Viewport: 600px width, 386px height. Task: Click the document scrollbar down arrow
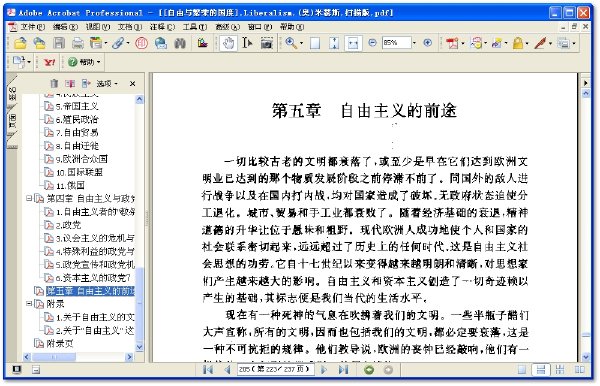585,357
